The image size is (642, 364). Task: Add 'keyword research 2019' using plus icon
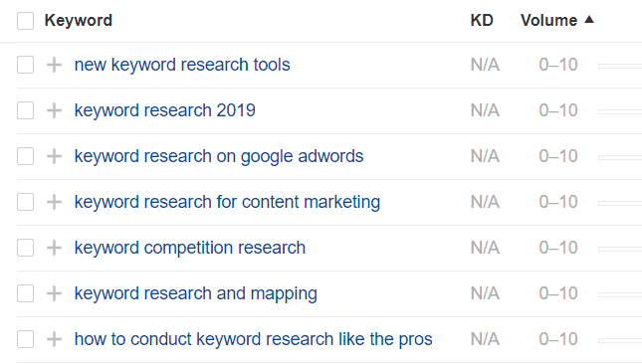[54, 110]
